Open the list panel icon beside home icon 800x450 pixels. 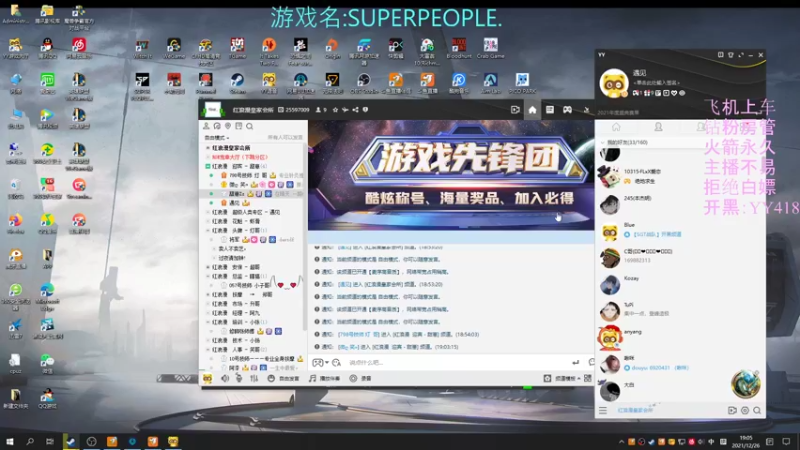549,110
